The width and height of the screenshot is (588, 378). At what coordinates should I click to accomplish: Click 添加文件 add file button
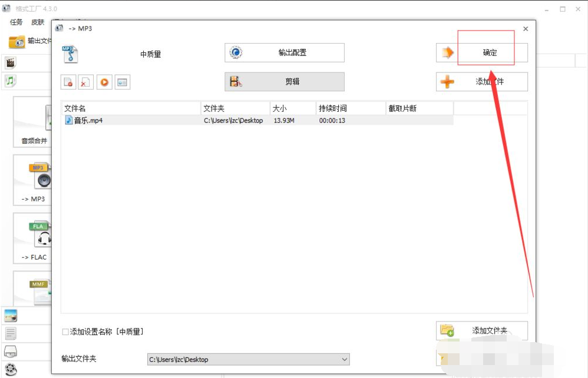pos(482,82)
